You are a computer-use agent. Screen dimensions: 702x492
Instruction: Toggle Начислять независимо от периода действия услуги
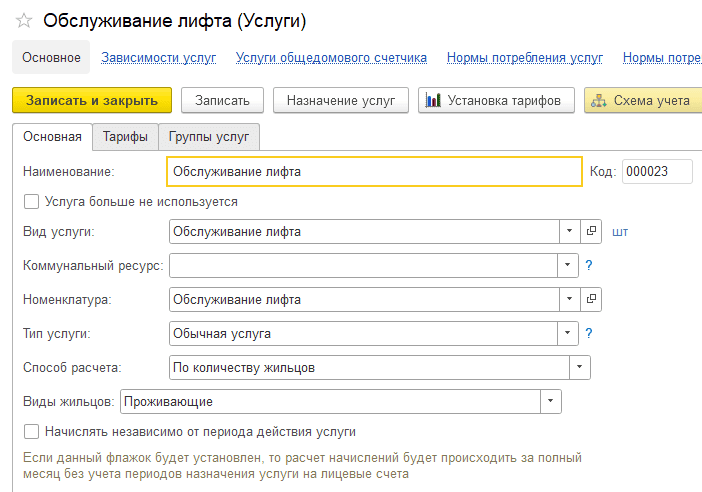click(x=31, y=432)
